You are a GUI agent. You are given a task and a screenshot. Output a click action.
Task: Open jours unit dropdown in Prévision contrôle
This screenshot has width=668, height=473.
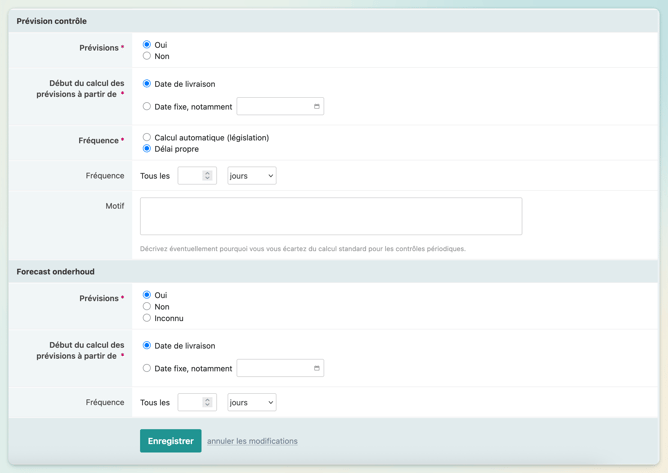(251, 176)
